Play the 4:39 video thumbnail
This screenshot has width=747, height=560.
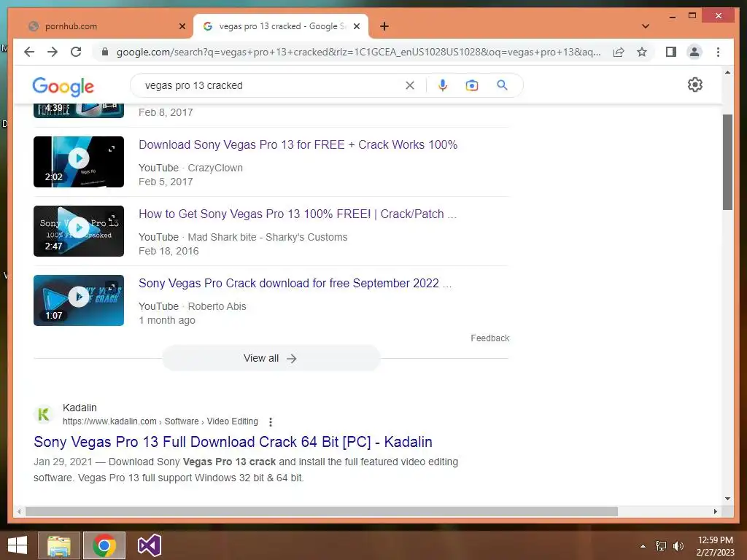coord(79,111)
